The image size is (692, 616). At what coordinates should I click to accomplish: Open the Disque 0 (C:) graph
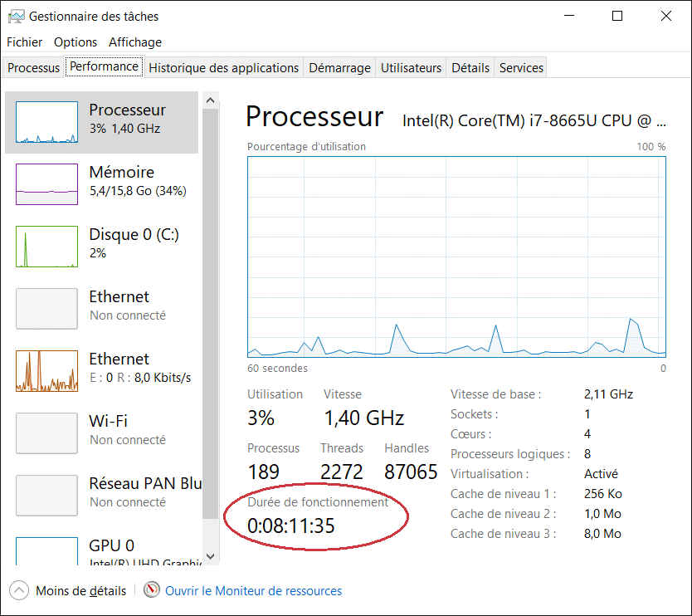[46, 247]
